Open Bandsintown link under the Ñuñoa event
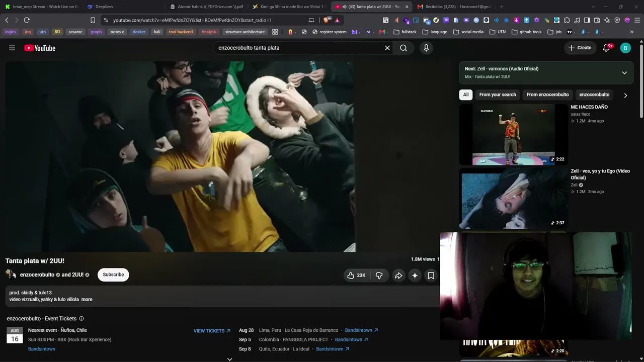This screenshot has width=644, height=362. pos(42,349)
